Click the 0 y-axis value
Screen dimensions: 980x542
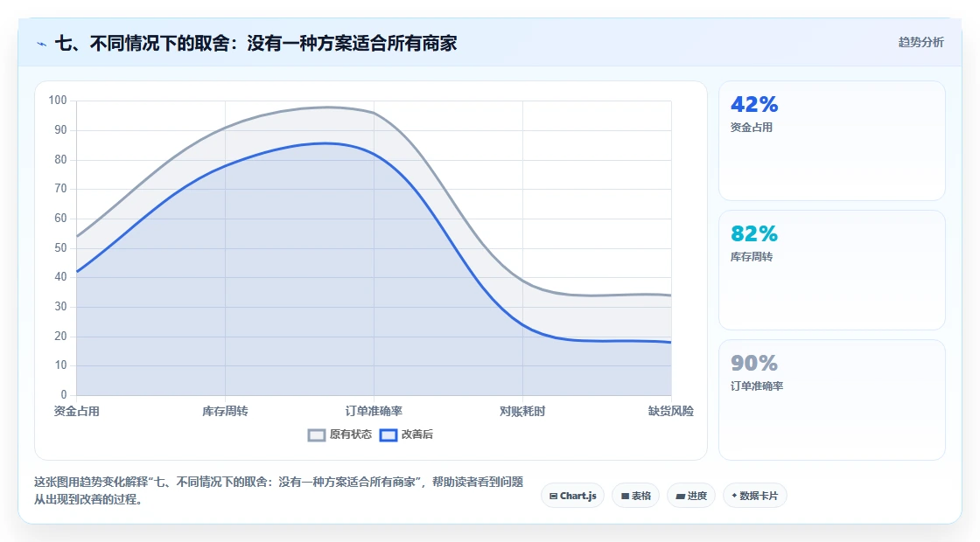[64, 394]
